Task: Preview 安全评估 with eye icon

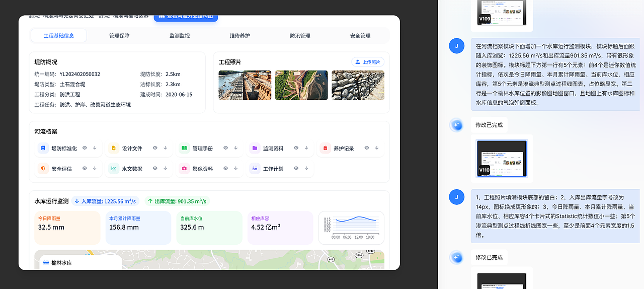Action: [x=85, y=168]
